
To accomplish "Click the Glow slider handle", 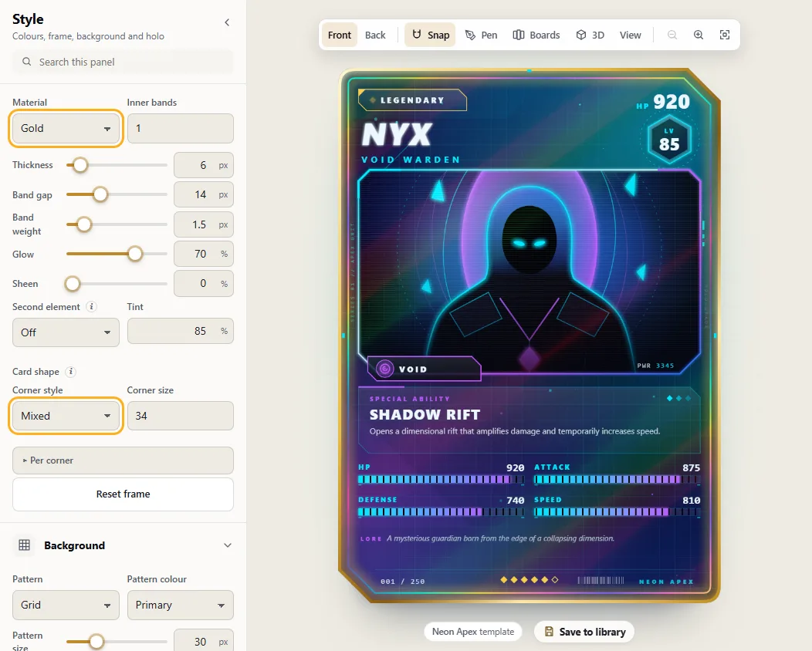I will (x=135, y=254).
